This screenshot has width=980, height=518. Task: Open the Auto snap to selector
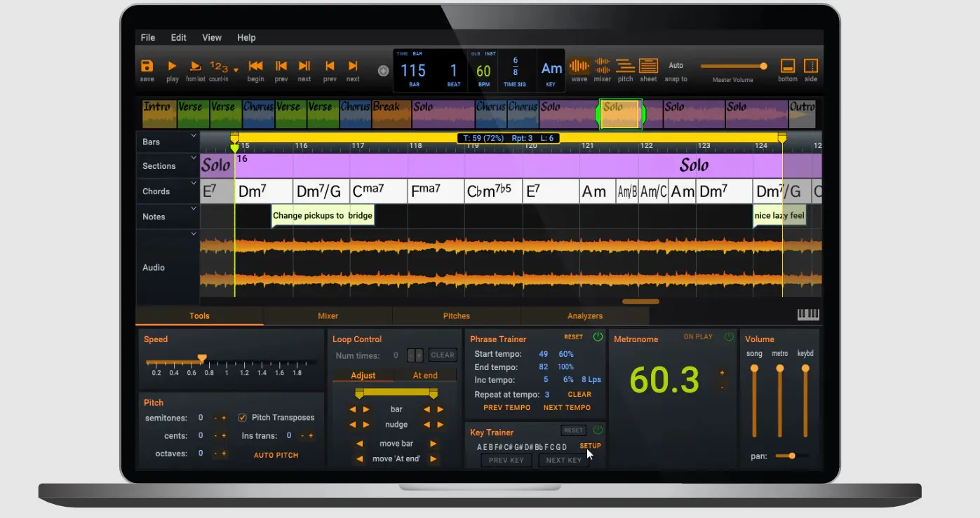676,65
